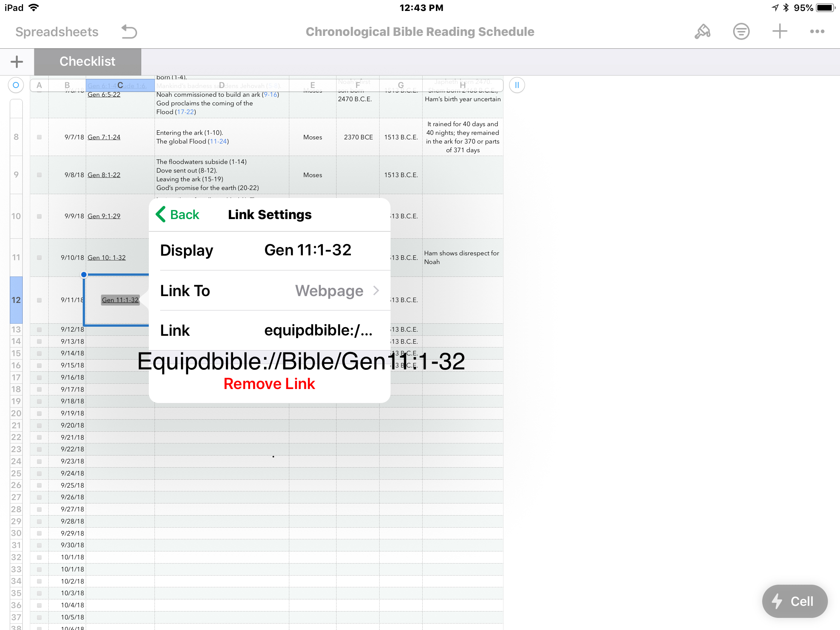The width and height of the screenshot is (840, 630).
Task: Open the three-dot More menu
Action: (817, 31)
